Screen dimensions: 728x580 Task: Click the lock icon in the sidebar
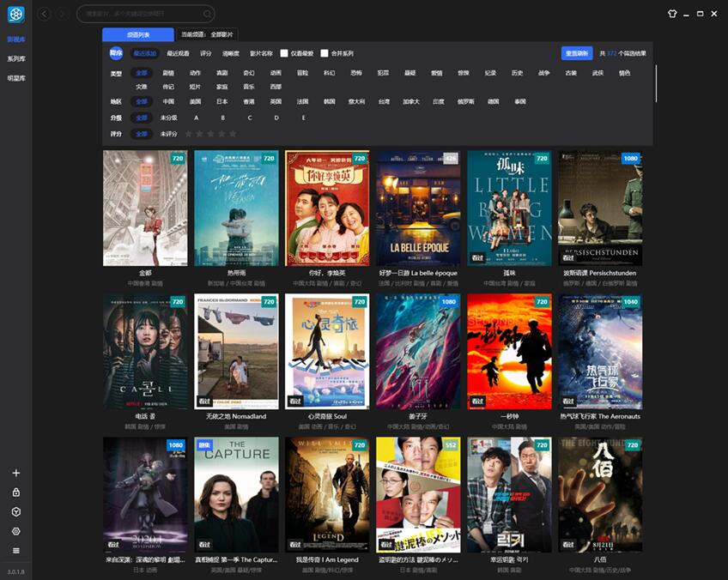15,492
